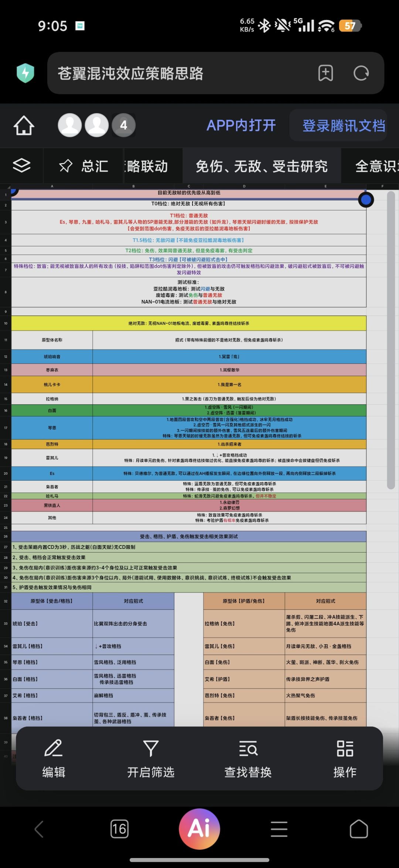
Task: Tap 开启筛选 filter button
Action: click(x=151, y=758)
